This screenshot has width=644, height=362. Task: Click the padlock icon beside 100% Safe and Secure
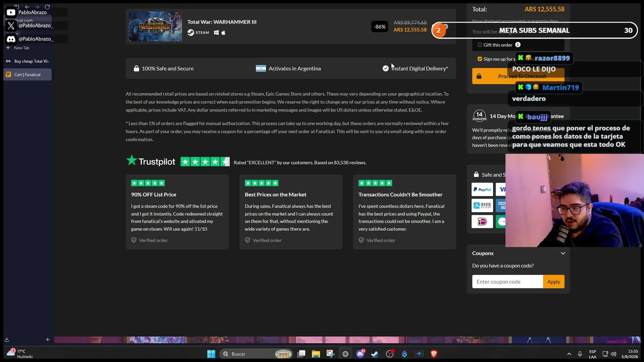[136, 68]
